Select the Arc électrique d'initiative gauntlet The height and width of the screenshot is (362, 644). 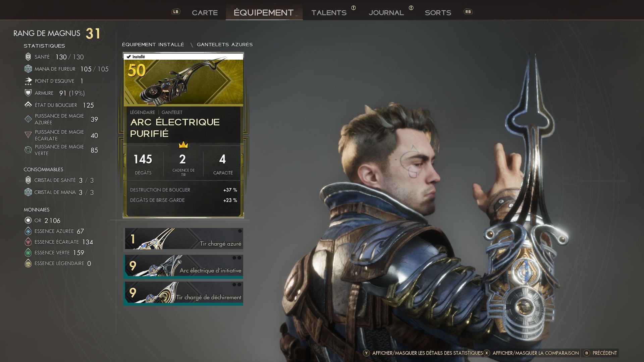click(x=183, y=266)
